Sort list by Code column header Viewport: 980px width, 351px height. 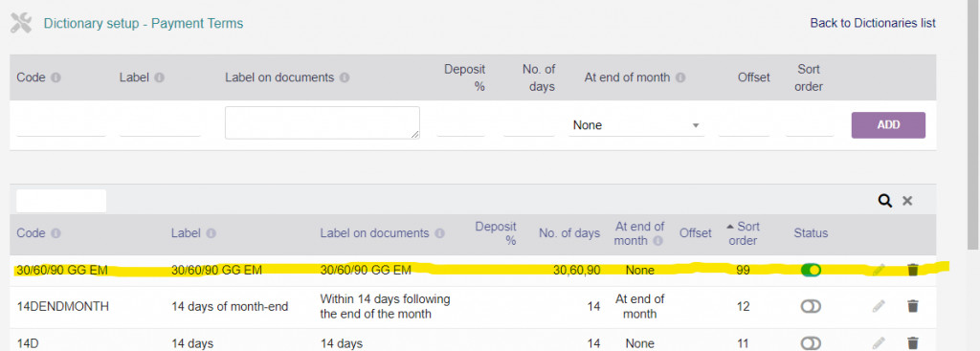coord(32,233)
